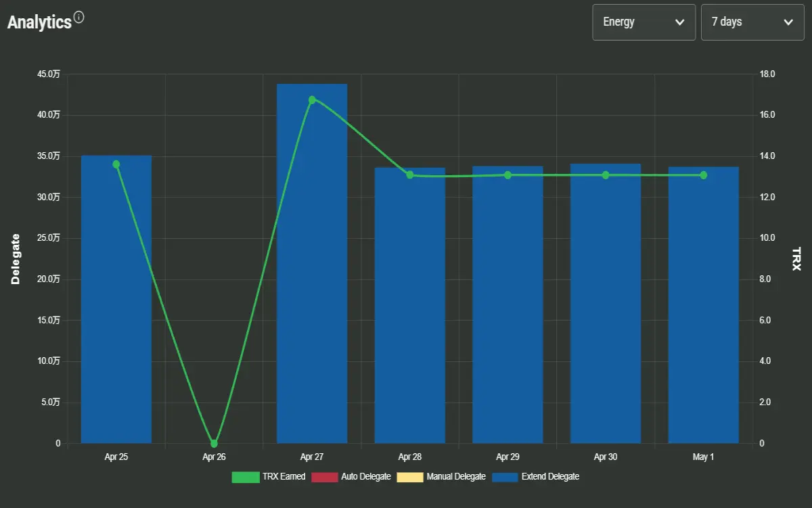The image size is (812, 508).
Task: Click the Analytics heading text
Action: point(39,22)
